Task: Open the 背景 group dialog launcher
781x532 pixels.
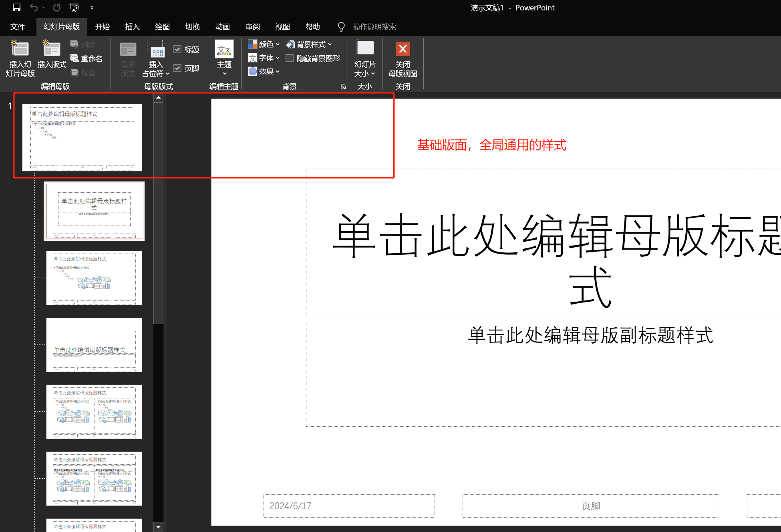Action: tap(343, 87)
